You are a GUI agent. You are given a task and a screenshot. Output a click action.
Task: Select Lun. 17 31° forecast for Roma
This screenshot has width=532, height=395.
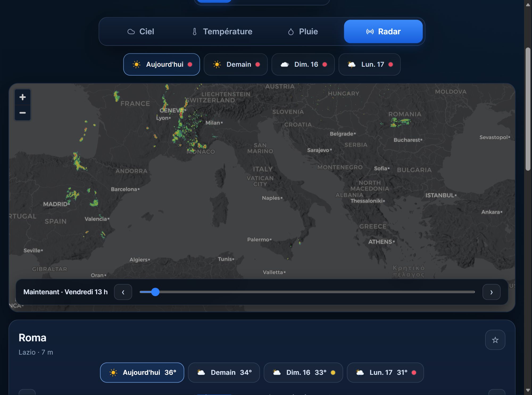(385, 372)
